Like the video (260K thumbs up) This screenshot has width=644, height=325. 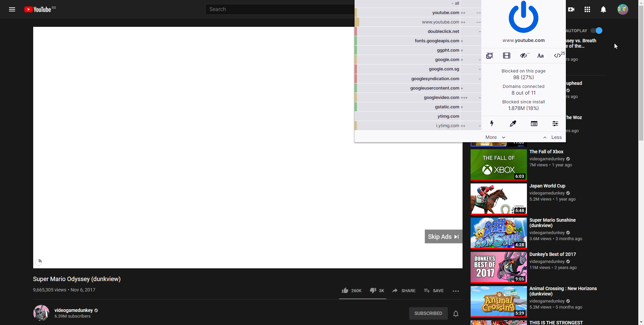352,290
